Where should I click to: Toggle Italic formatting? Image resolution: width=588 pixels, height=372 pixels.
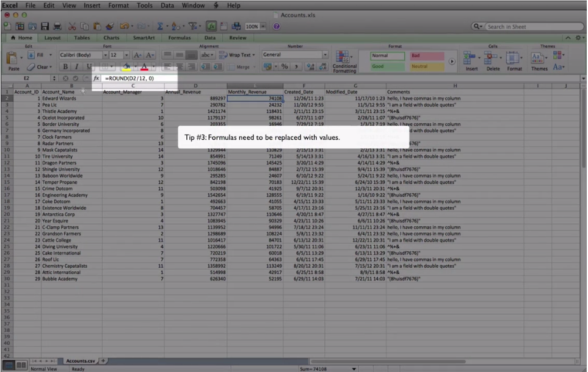click(x=77, y=66)
